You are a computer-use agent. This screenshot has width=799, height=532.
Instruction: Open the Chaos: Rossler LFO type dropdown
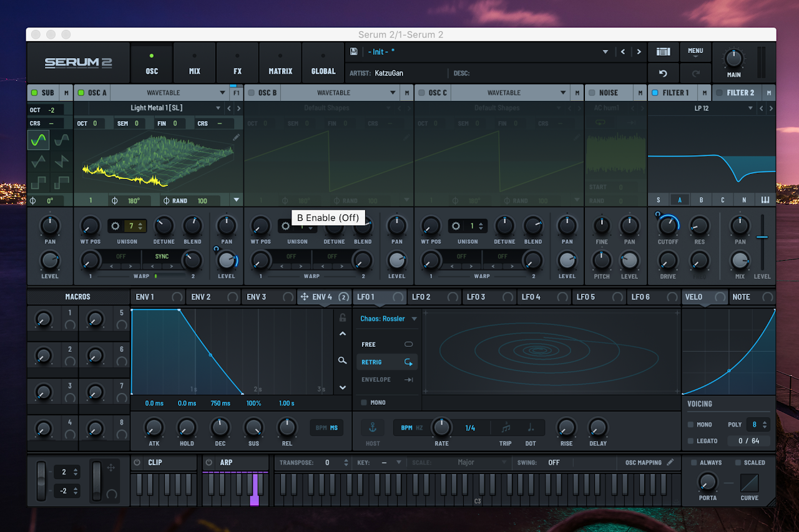[x=388, y=319]
